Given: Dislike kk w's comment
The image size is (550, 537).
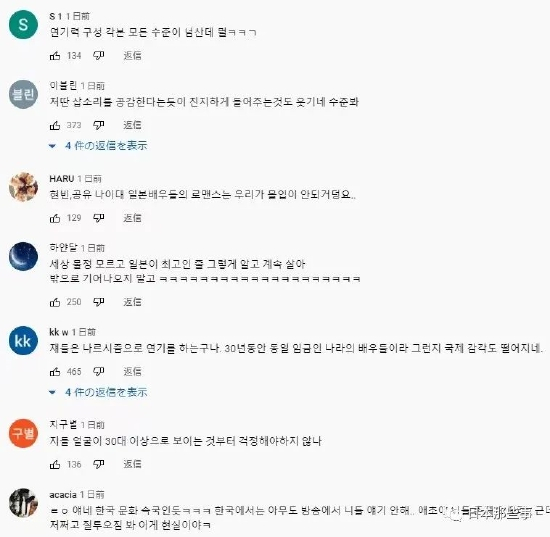Looking at the screenshot, I should tap(99, 371).
